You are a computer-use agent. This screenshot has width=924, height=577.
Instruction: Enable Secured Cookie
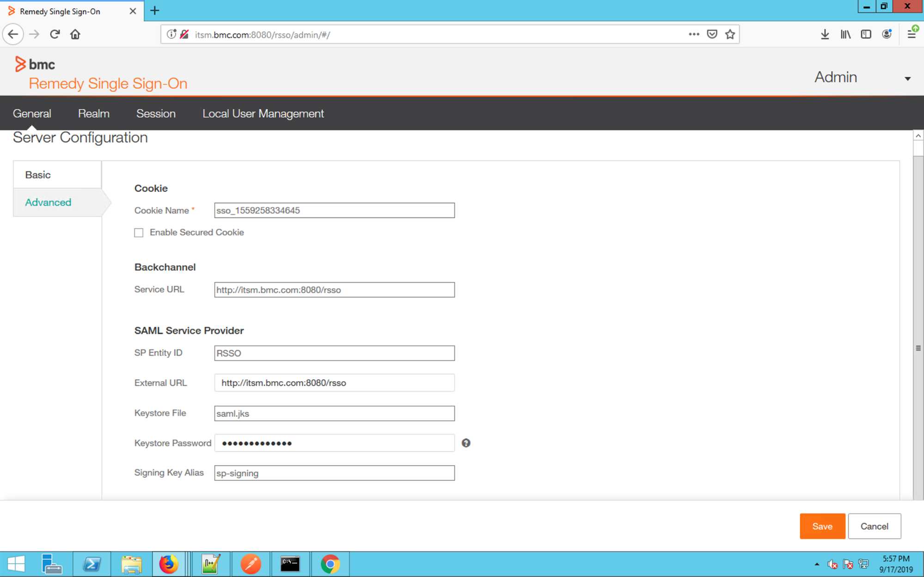(x=139, y=232)
